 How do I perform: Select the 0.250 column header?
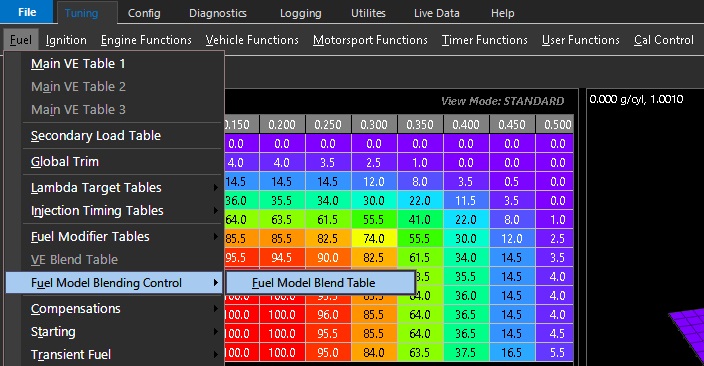pos(328,124)
